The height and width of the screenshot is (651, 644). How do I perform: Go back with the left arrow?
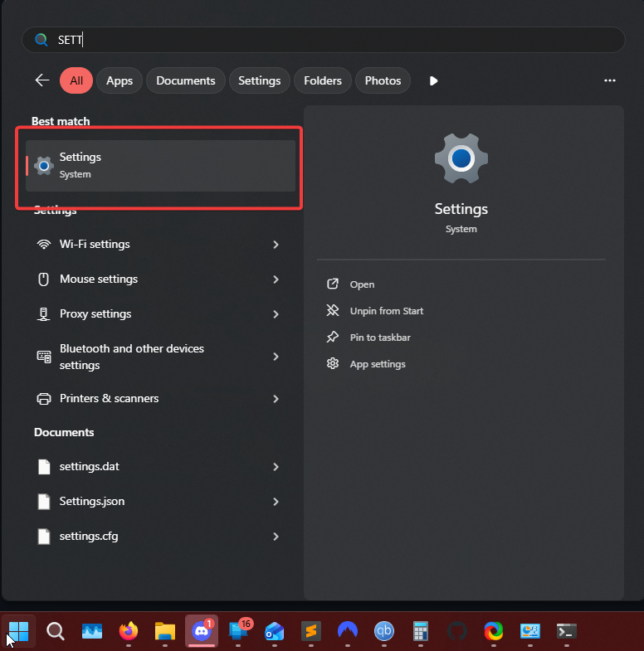(42, 80)
